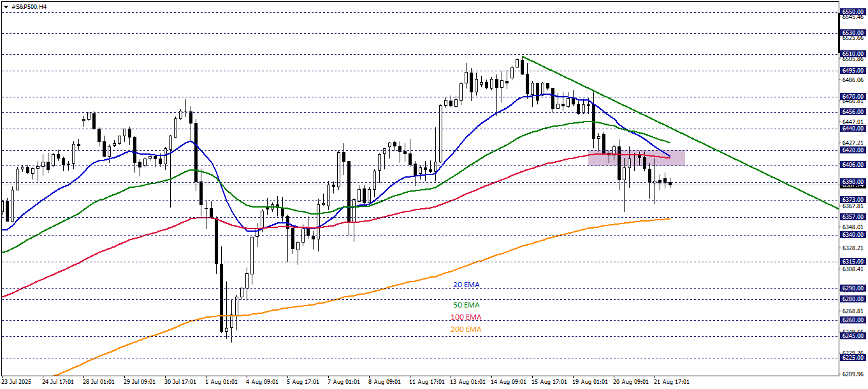The height and width of the screenshot is (389, 868).
Task: Click the 19 Aug 01:01 time label
Action: pos(591,383)
